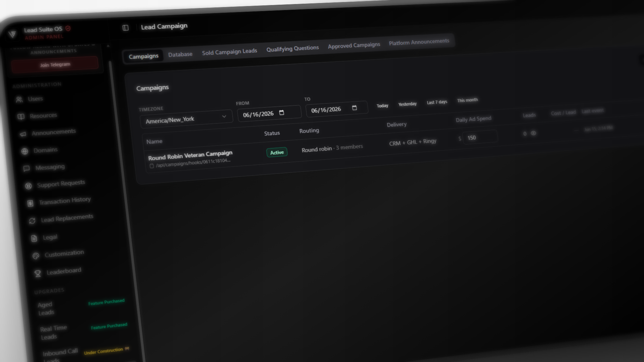
Task: Open the Platform Announcements tab
Action: [419, 42]
